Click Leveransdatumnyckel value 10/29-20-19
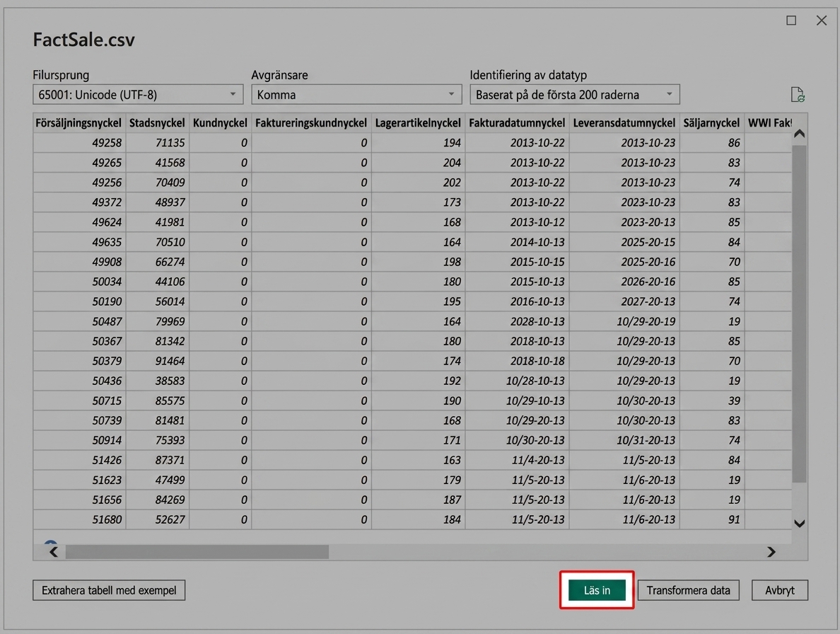840x634 pixels. tap(646, 321)
